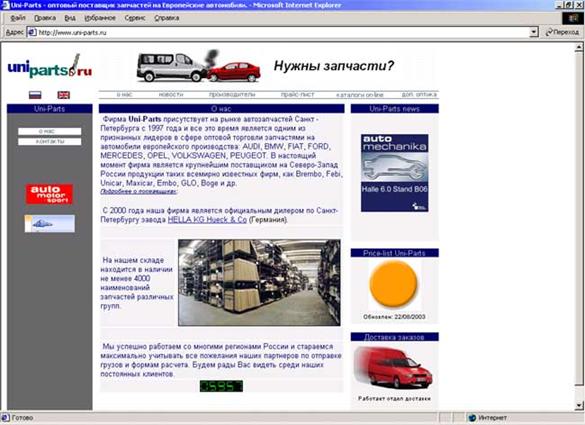Click the page icon in address bar
Viewport: 585px width, 425px height.
click(32, 32)
